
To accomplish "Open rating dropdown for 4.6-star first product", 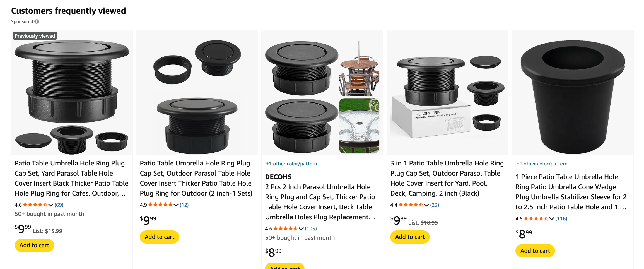I will 51,205.
